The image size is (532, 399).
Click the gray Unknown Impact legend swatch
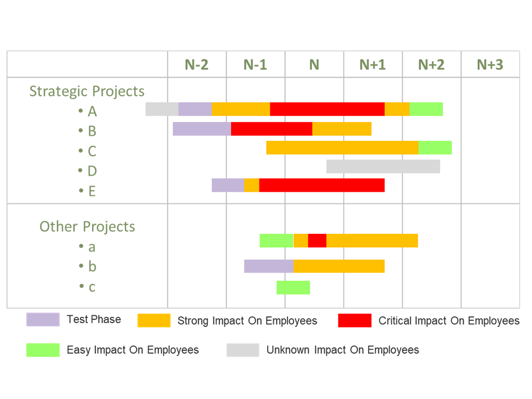click(243, 350)
